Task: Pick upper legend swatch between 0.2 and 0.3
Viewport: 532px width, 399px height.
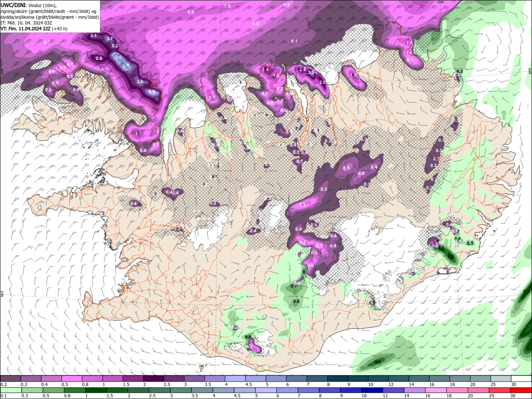Action: click(x=10, y=378)
